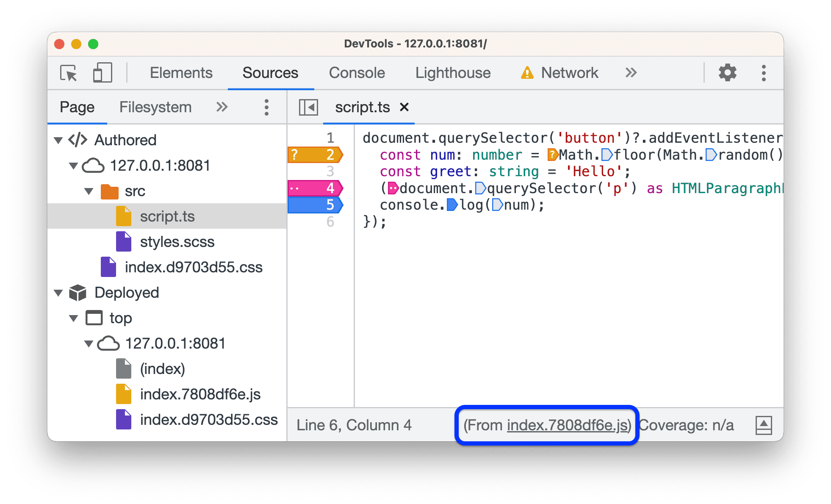This screenshot has height=504, width=831.
Task: Click the Page tab in Sources
Action: click(63, 107)
